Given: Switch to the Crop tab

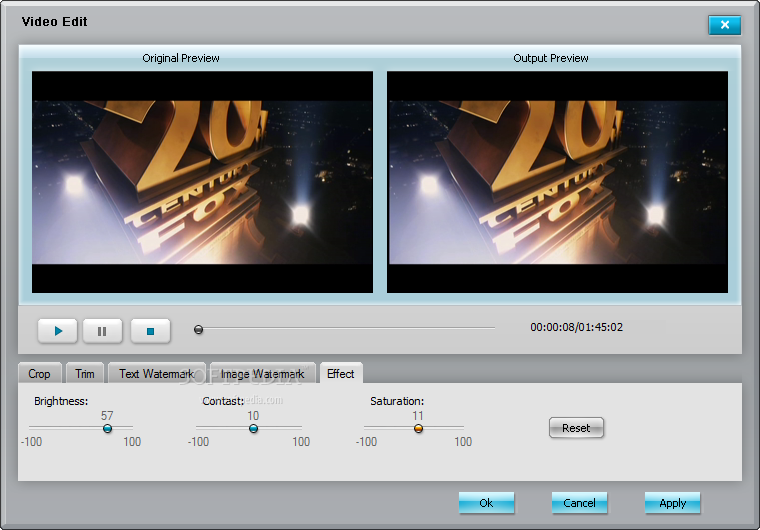Looking at the screenshot, I should click(39, 373).
